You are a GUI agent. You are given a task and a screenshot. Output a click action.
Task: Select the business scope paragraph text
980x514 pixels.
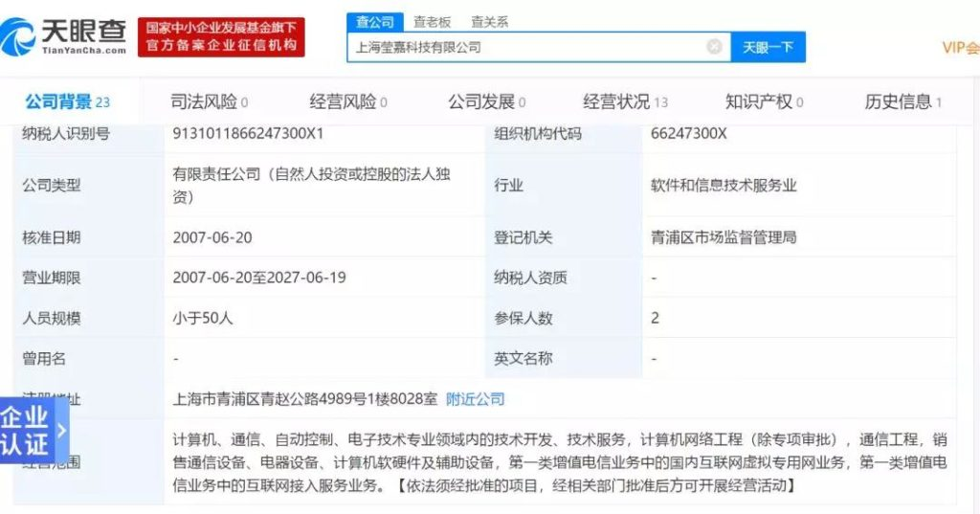point(560,462)
